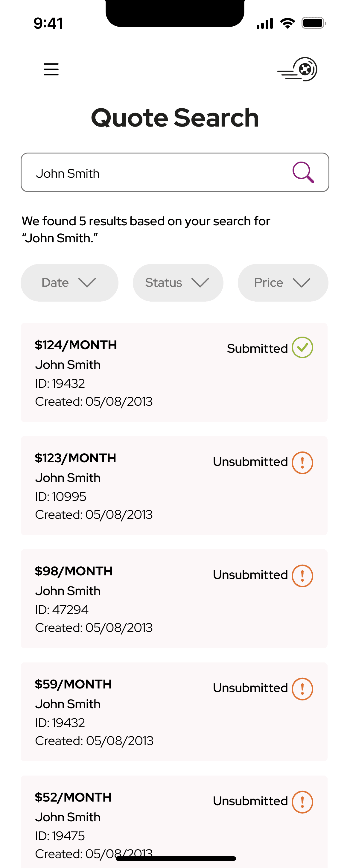Select the $98/MONTH quote ID 47294

(x=174, y=599)
